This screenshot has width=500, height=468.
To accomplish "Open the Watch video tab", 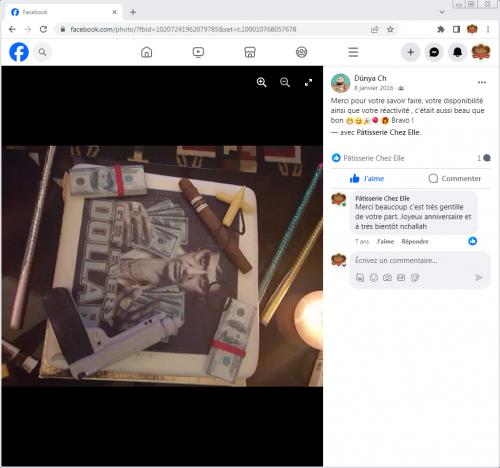I will click(198, 52).
